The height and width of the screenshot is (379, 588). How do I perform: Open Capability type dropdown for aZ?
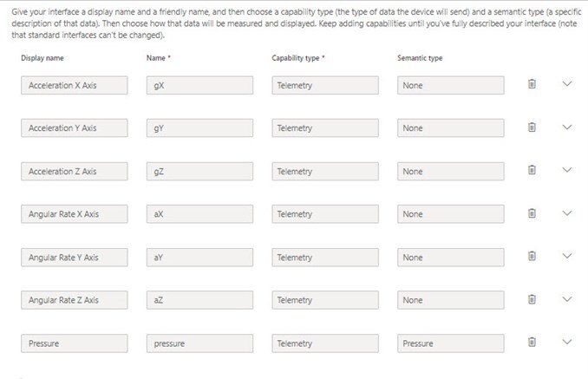(324, 300)
